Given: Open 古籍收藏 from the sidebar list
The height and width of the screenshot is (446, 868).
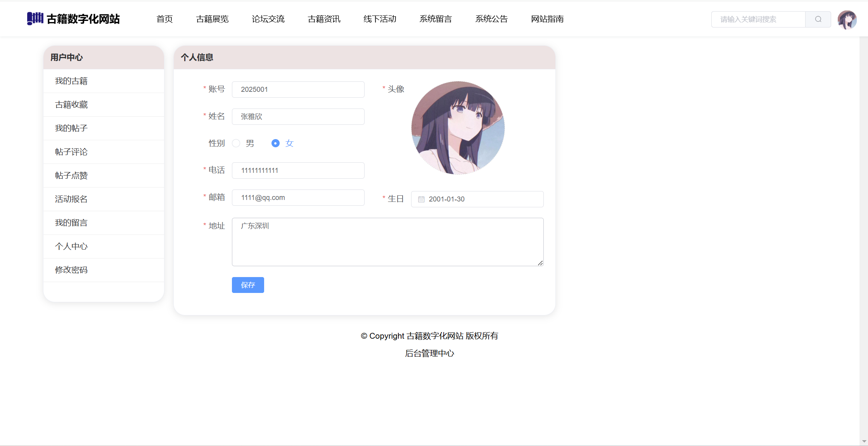Looking at the screenshot, I should [71, 105].
